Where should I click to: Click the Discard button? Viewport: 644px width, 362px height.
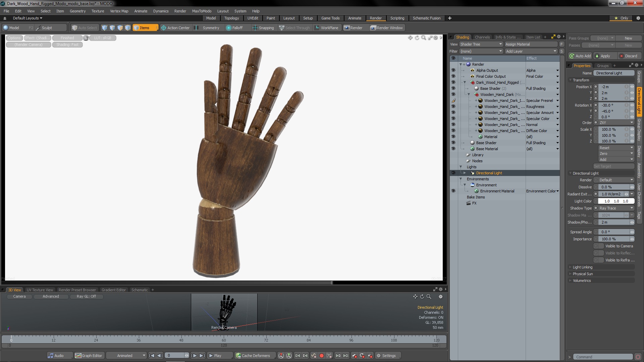[630, 56]
